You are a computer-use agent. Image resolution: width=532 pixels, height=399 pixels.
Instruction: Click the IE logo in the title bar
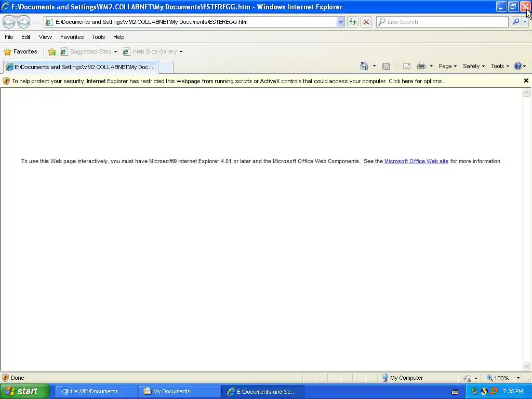[5, 6]
